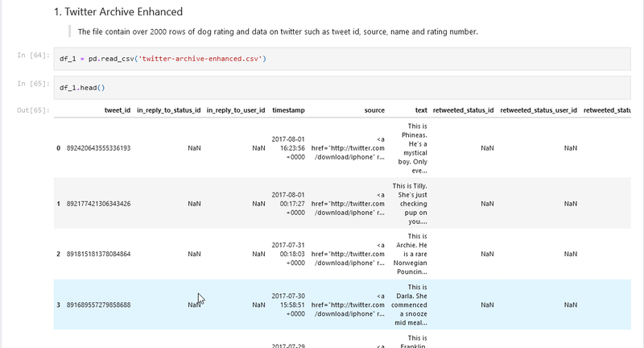644x348 pixels.
Task: Click the file description blockquote text
Action: pos(277,31)
